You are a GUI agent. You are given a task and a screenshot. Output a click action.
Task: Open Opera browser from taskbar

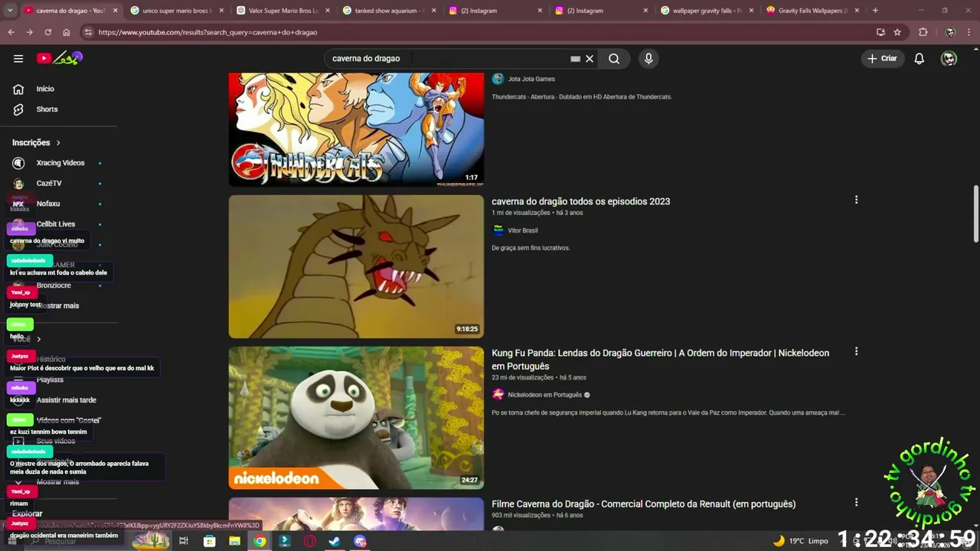310,541
